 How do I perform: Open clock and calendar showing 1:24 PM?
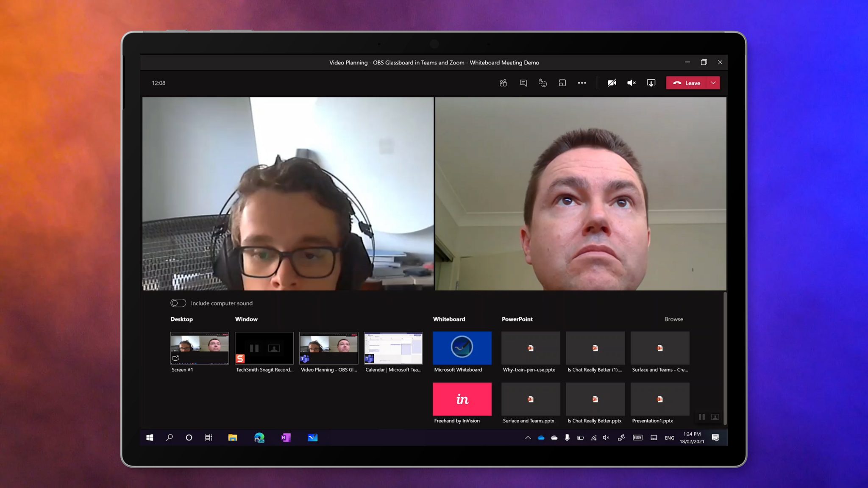[x=692, y=438]
